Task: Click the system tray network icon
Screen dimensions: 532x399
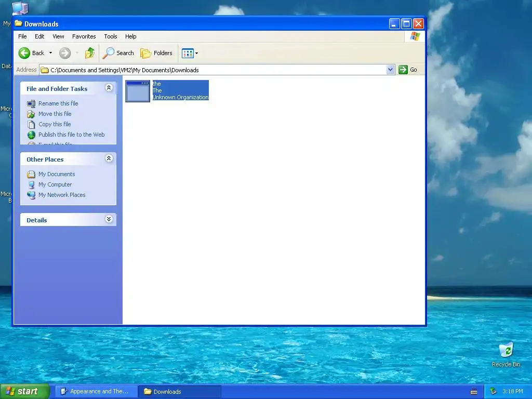Action: [x=494, y=392]
